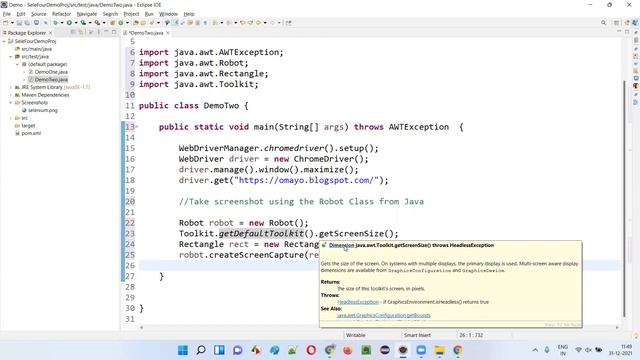Collapse the (default package) node

(18, 64)
